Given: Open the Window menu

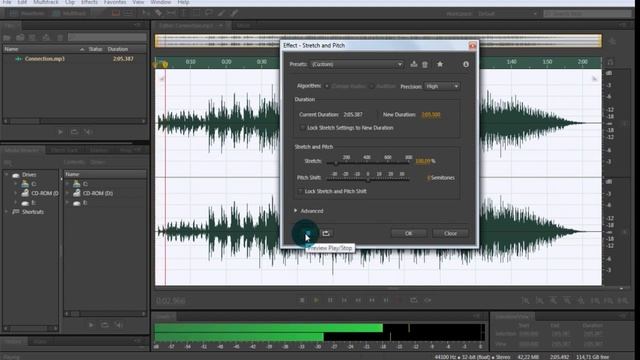Looking at the screenshot, I should coord(160,2).
